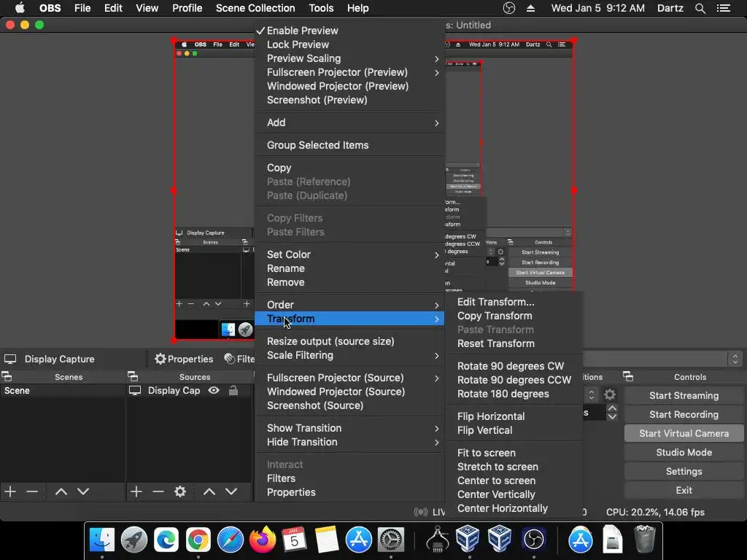Open Trash in the dock

645,540
